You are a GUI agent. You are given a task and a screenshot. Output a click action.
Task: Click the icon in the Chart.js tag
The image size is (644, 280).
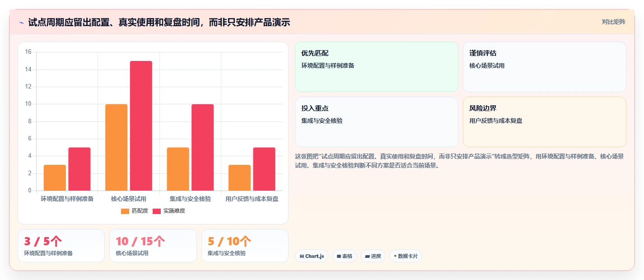point(302,256)
